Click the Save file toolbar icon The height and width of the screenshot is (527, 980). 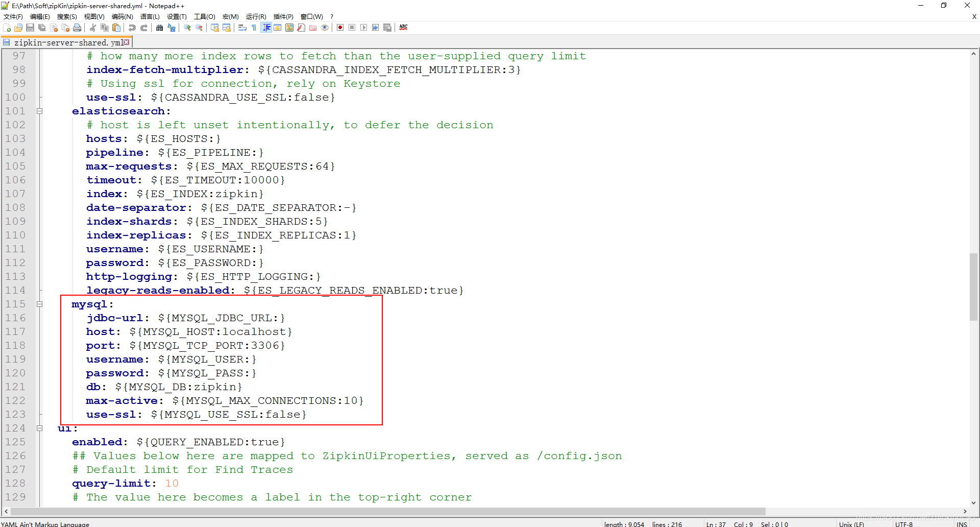pyautogui.click(x=30, y=28)
